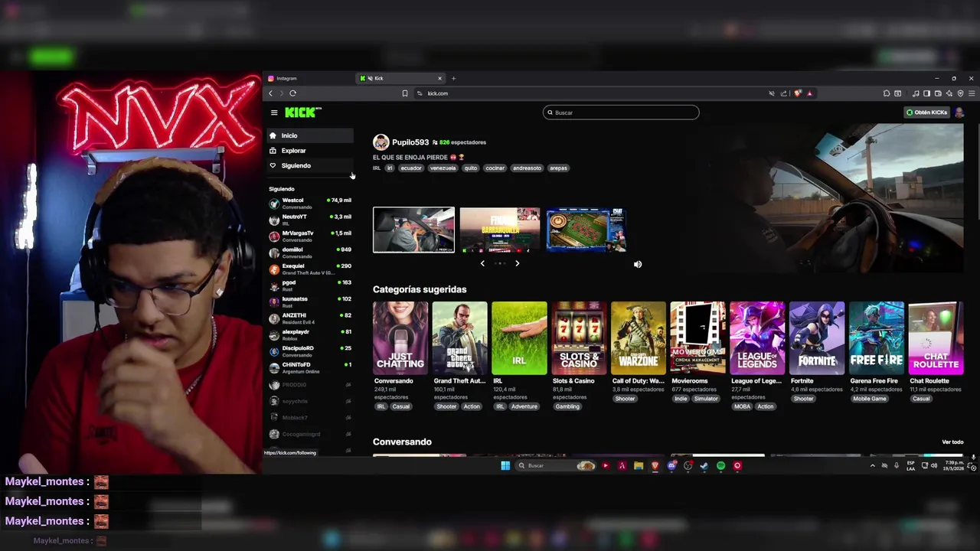Select luunaatss in the following list

(x=310, y=302)
